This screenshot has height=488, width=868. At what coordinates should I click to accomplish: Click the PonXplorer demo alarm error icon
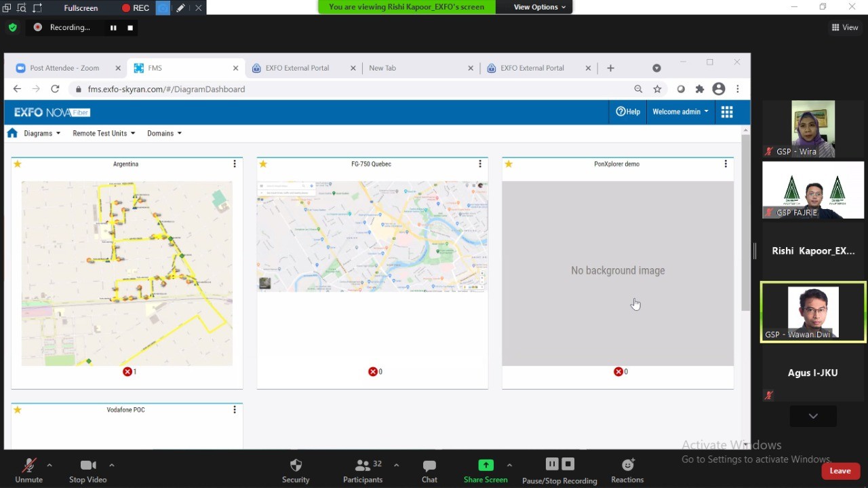618,372
